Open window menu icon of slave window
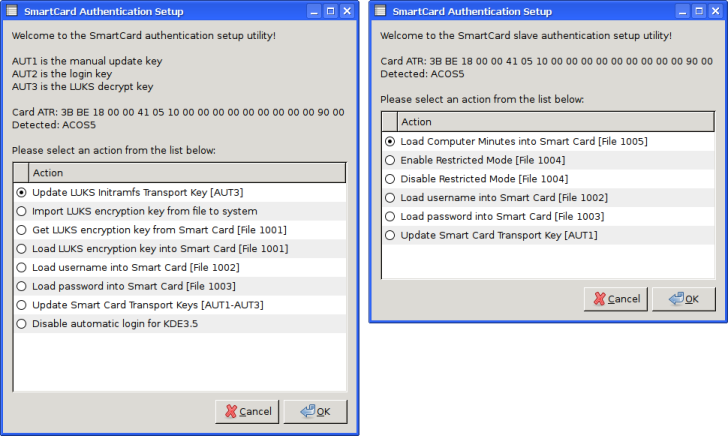The height and width of the screenshot is (436, 728). pos(380,11)
